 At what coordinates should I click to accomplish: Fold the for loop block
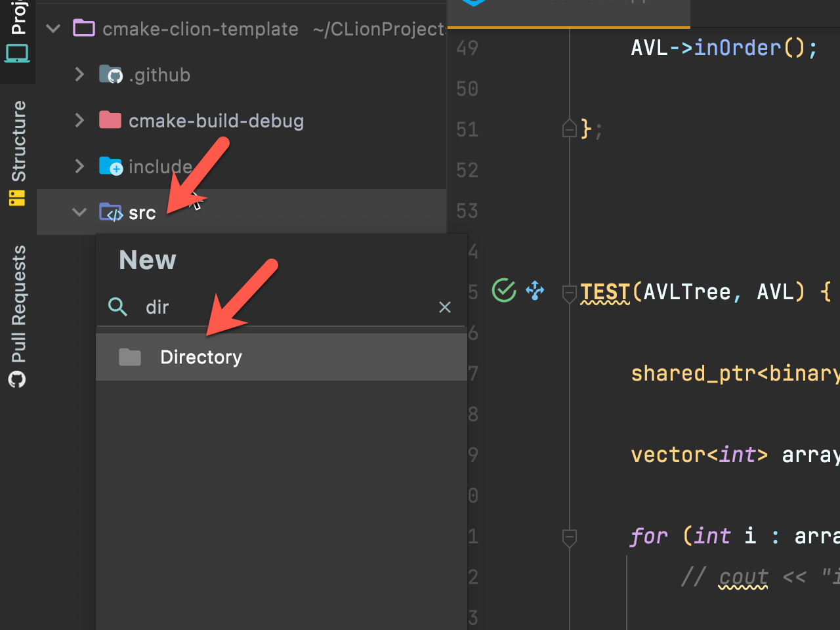pyautogui.click(x=569, y=537)
